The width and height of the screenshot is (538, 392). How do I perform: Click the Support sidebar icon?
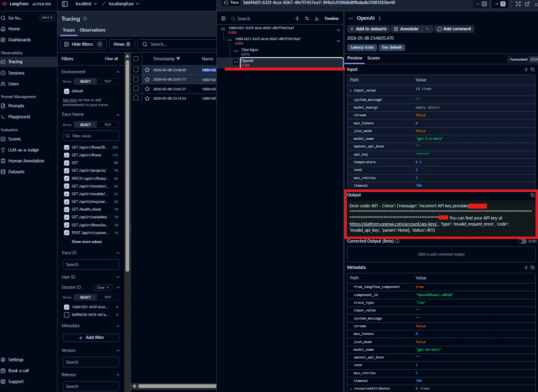(x=3, y=381)
